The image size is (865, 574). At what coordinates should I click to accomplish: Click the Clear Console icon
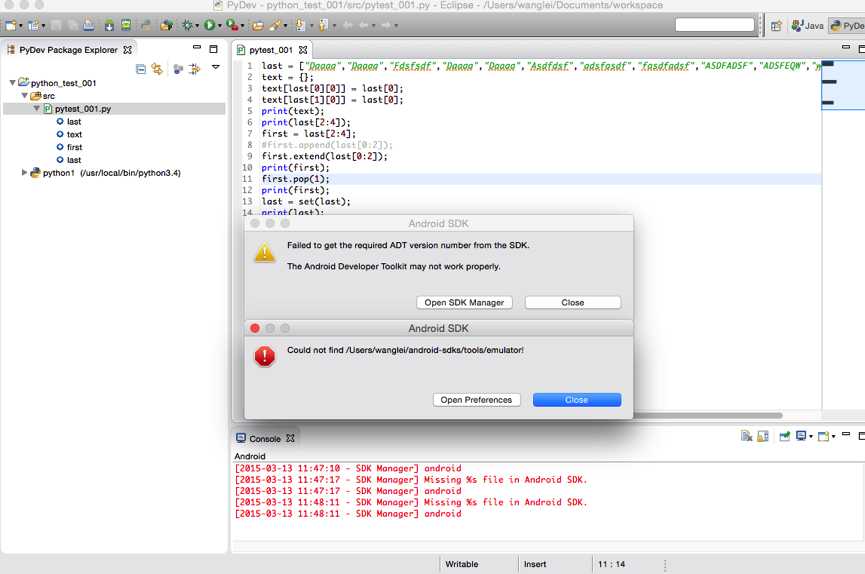click(x=746, y=436)
